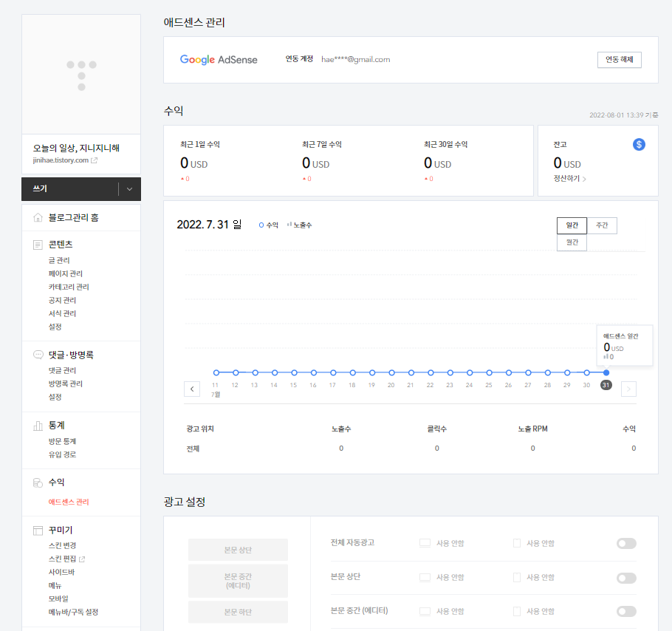Open 애드센스 관리 menu item
Image resolution: width=672 pixels, height=631 pixels.
(69, 502)
